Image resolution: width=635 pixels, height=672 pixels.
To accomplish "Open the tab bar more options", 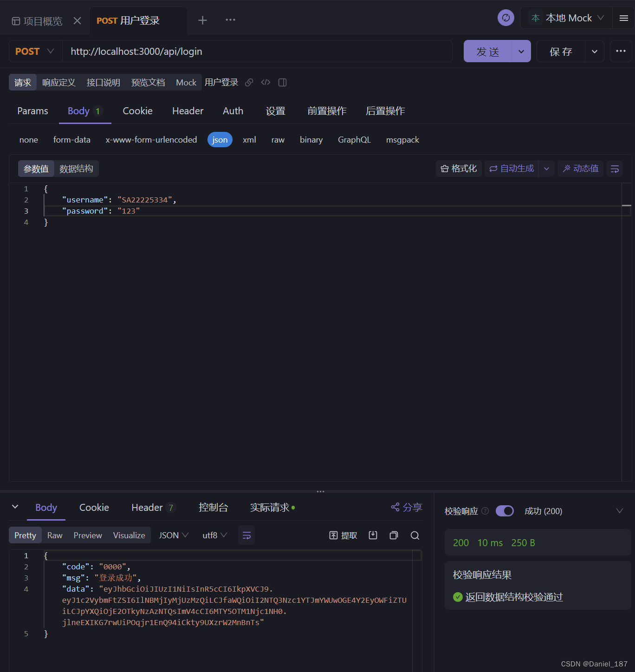I will (230, 20).
